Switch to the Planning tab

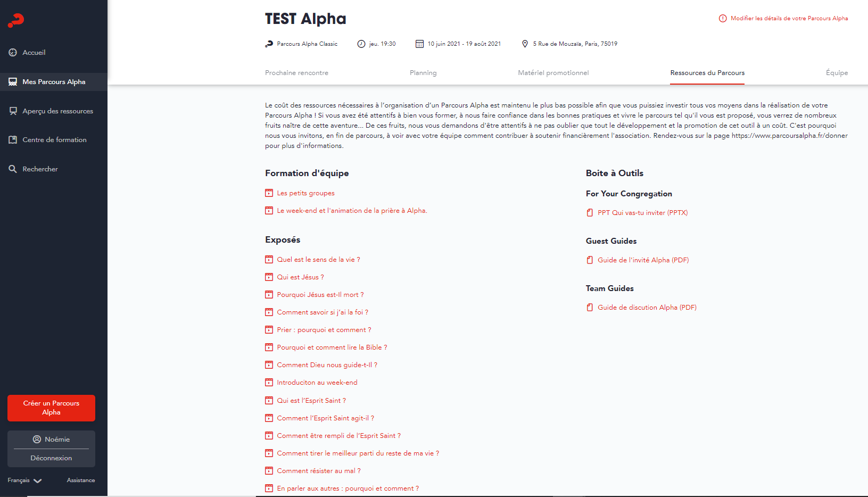(x=423, y=73)
